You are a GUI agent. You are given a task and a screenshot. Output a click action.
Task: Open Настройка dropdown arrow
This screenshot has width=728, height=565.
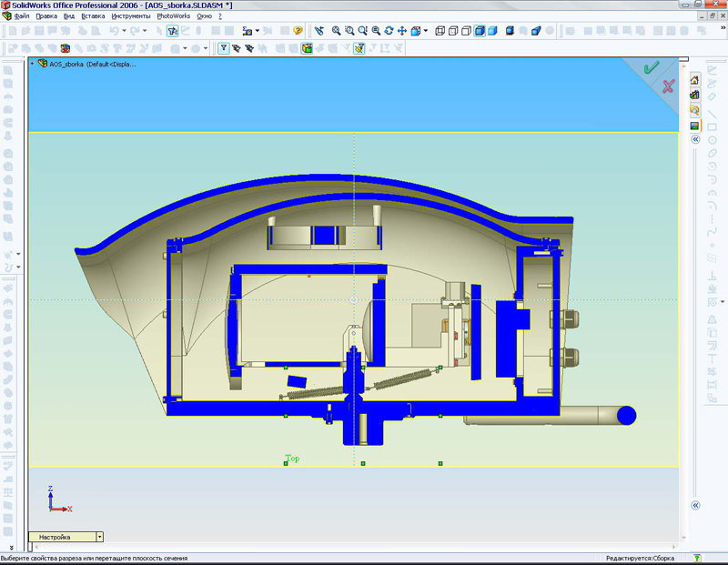coord(99,537)
